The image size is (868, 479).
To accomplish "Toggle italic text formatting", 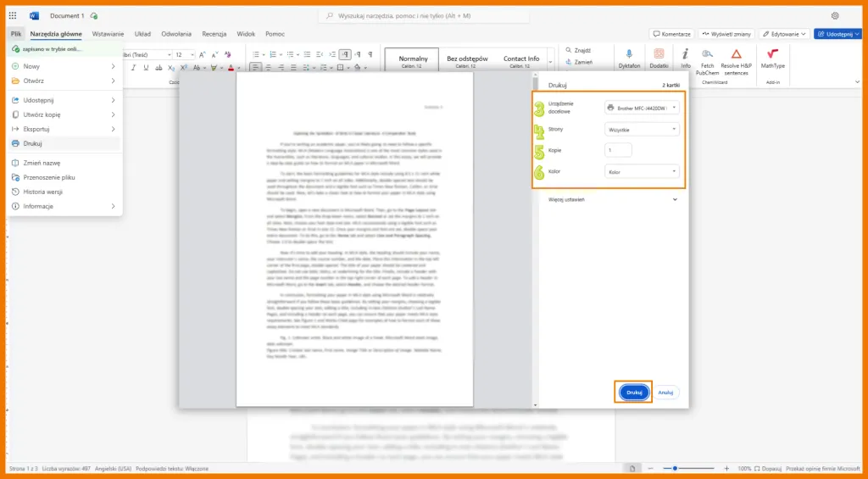I will point(133,67).
